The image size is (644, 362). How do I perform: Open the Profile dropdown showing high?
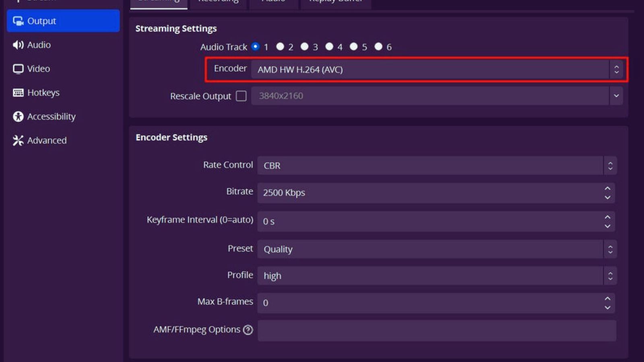[x=437, y=276]
